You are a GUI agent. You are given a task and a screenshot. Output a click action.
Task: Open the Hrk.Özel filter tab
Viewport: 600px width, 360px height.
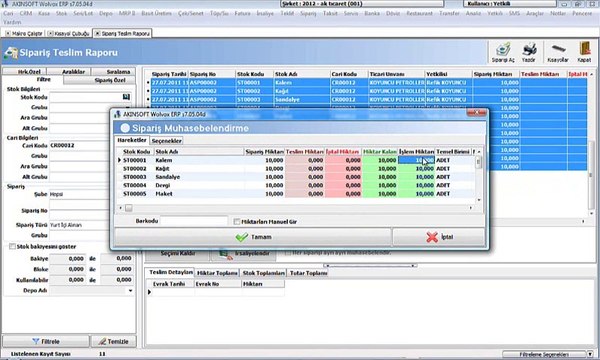pos(24,72)
